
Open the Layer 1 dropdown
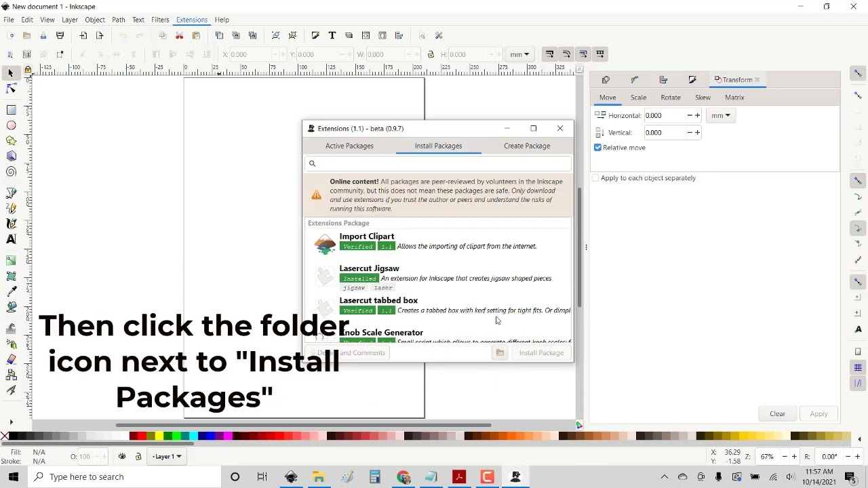(x=167, y=457)
